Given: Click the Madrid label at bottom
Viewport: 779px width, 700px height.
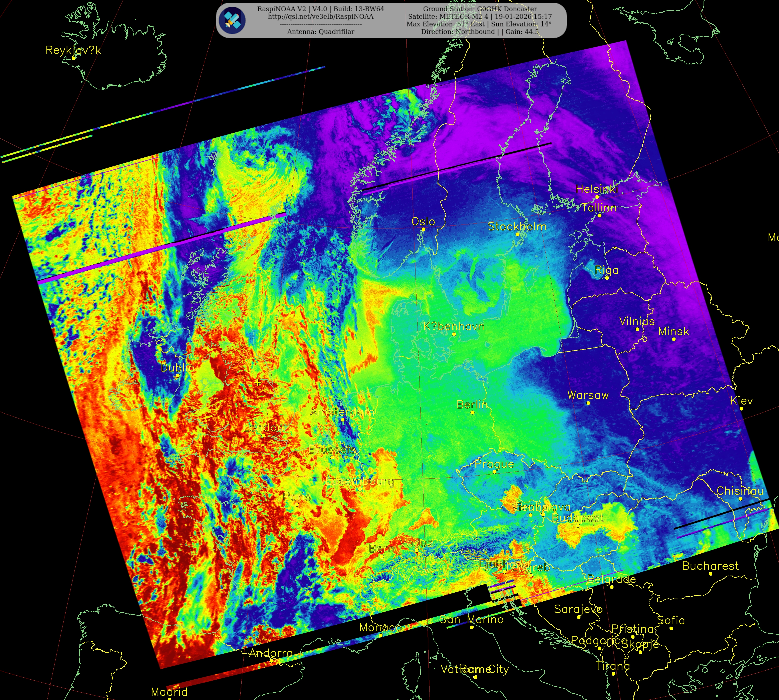Looking at the screenshot, I should 169,692.
